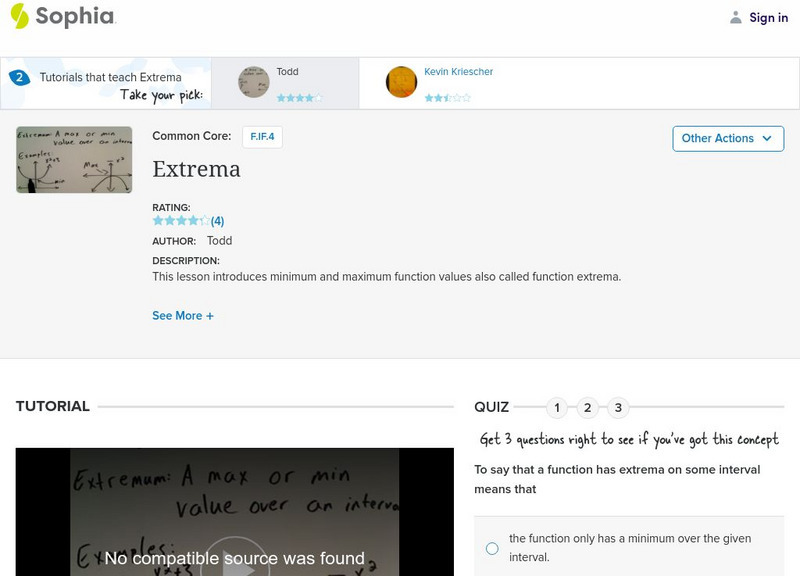The height and width of the screenshot is (576, 800).
Task: Click Kevin Kriescher's avatar image
Action: click(401, 83)
